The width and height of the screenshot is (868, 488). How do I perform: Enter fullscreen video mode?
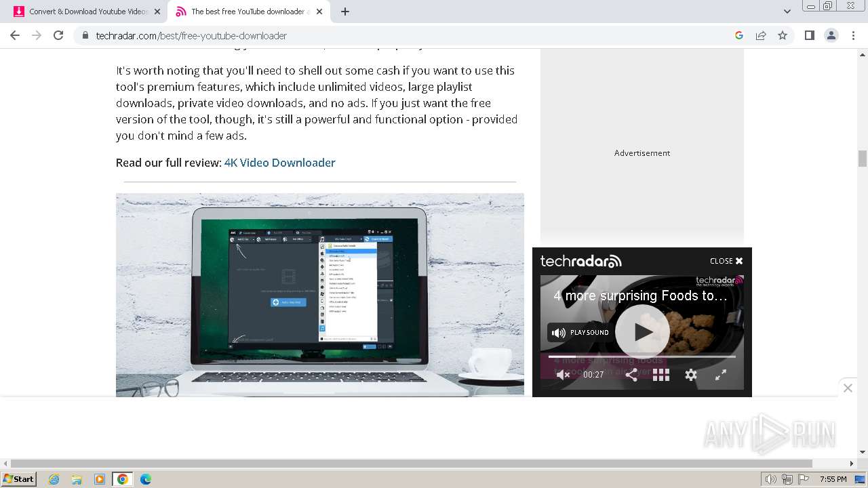(x=721, y=375)
